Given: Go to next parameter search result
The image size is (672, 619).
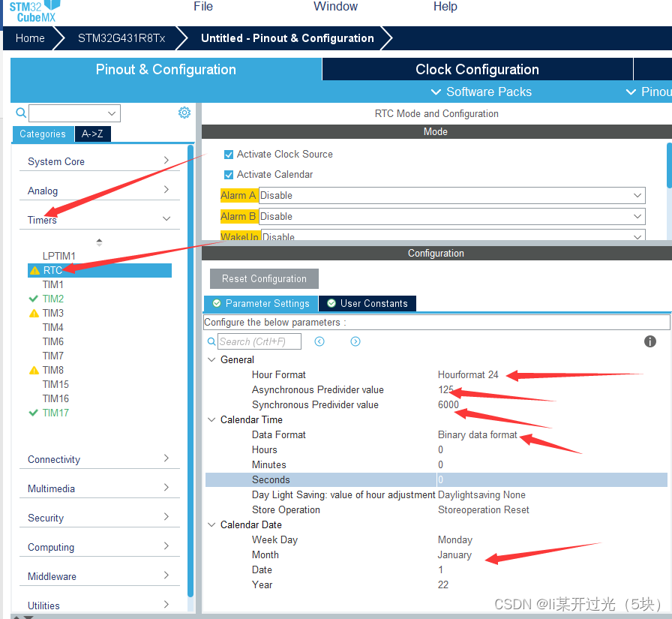Looking at the screenshot, I should pos(355,341).
